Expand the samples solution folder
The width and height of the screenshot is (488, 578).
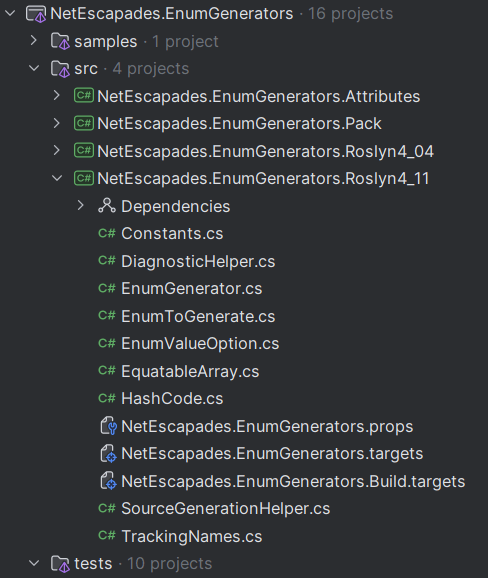[34, 41]
